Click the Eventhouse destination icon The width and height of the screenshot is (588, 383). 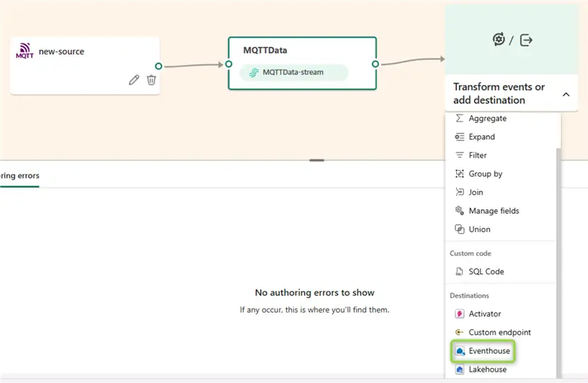[460, 350]
